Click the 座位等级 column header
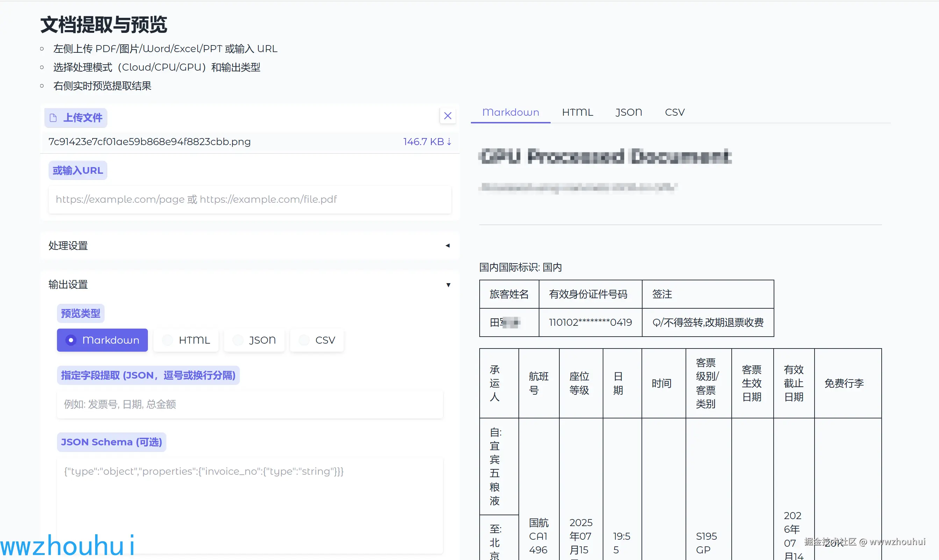The width and height of the screenshot is (939, 560). (x=581, y=383)
